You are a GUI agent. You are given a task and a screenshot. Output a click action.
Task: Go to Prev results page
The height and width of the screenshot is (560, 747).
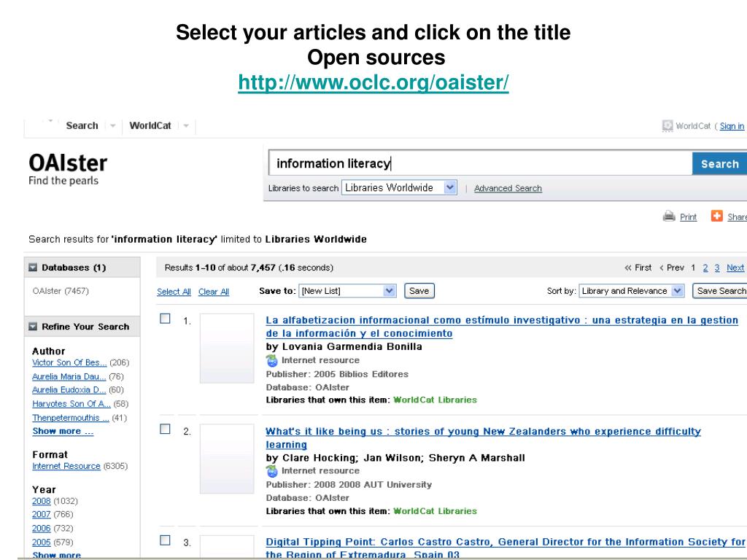(x=672, y=268)
